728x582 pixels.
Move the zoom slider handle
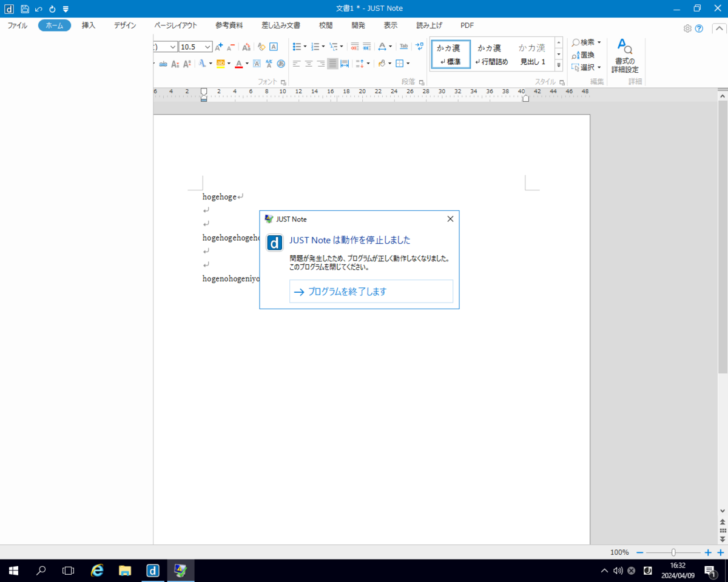tap(673, 552)
